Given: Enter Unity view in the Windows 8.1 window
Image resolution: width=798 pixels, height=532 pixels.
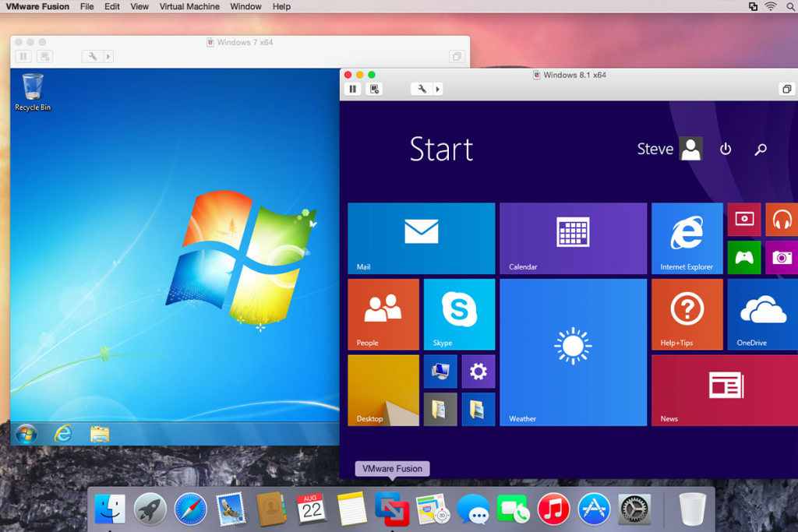Looking at the screenshot, I should point(787,89).
